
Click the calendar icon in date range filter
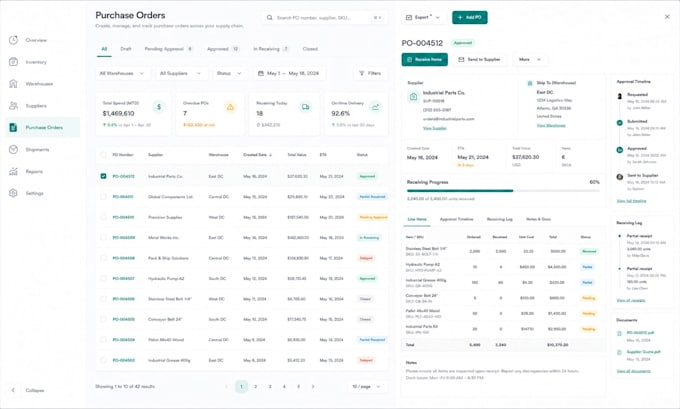pos(261,73)
